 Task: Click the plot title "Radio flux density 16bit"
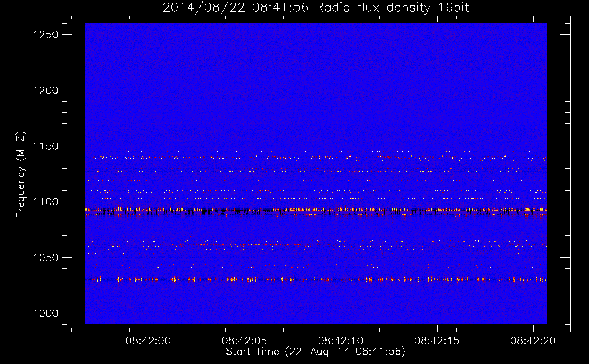click(392, 8)
